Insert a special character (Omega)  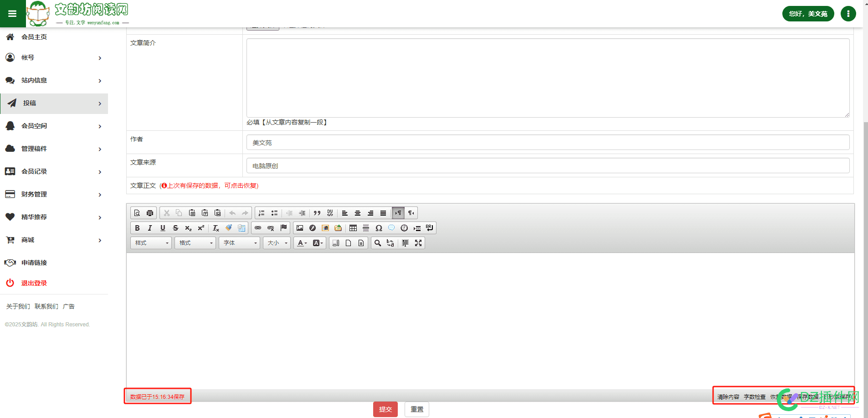[x=379, y=228]
